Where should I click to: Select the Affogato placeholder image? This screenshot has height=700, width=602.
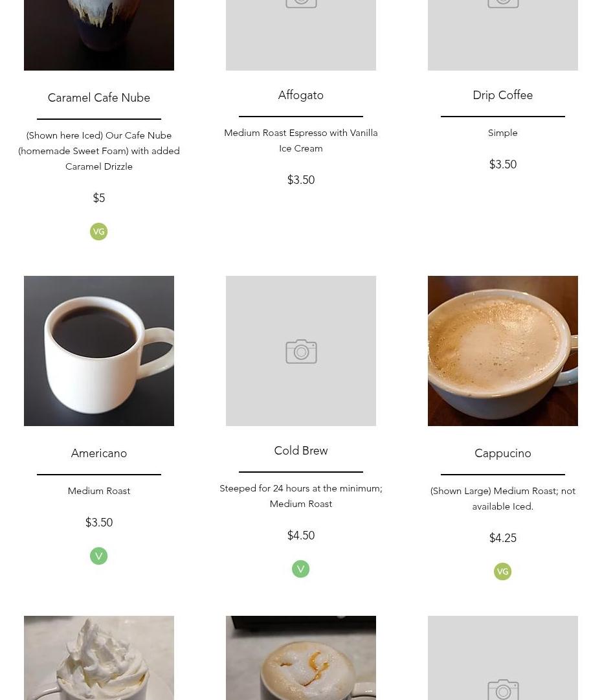pos(301,35)
